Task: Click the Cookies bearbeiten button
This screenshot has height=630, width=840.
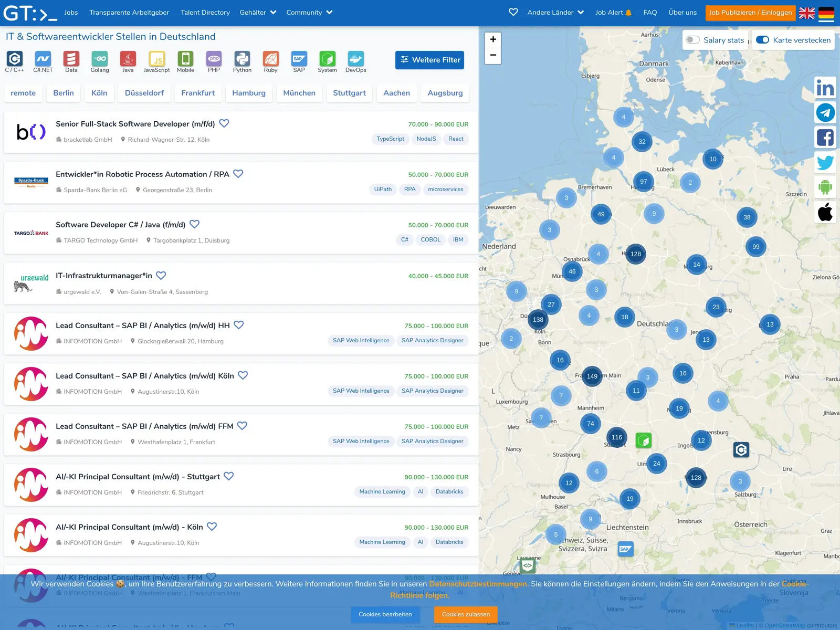Action: point(385,614)
